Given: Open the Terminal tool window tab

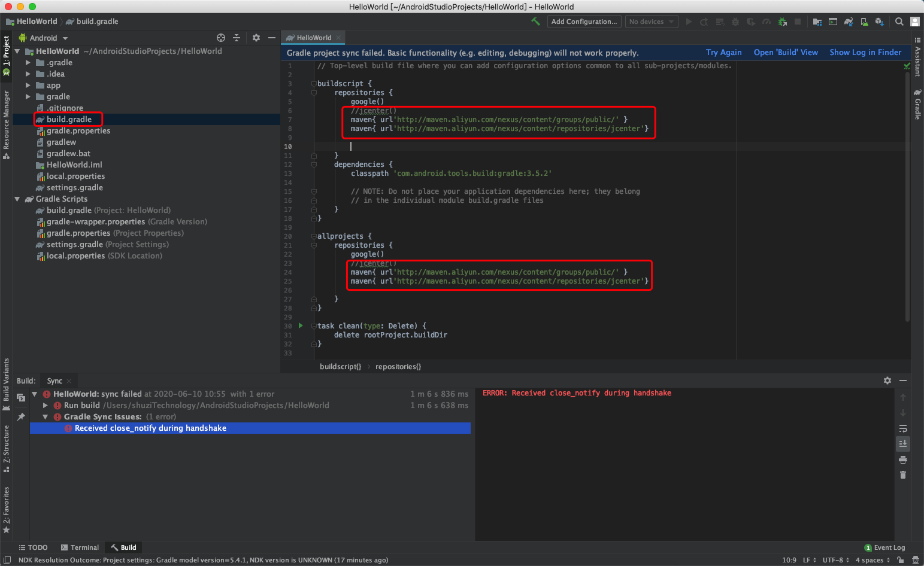Looking at the screenshot, I should [x=80, y=547].
